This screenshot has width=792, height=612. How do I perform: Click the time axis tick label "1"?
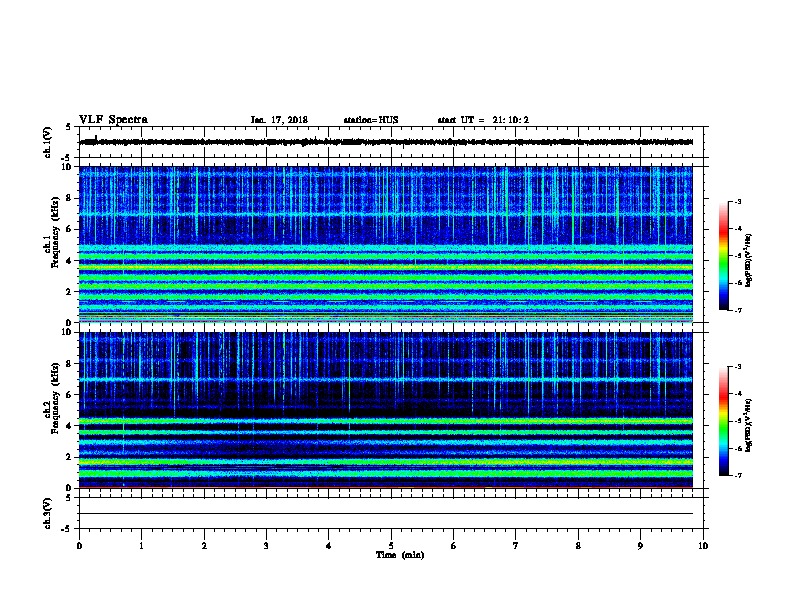(141, 546)
